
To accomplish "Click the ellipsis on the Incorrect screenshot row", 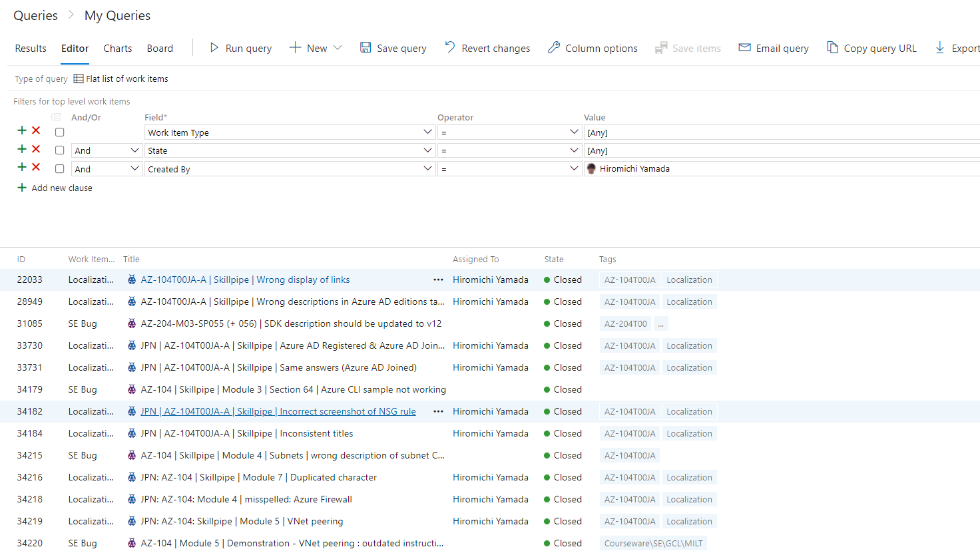I will point(438,411).
